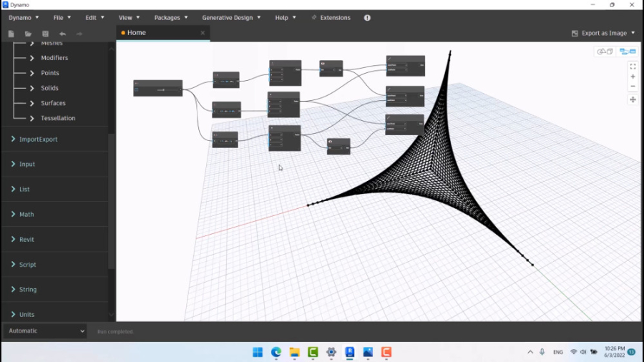Expand the Tessellation library category

31,118
